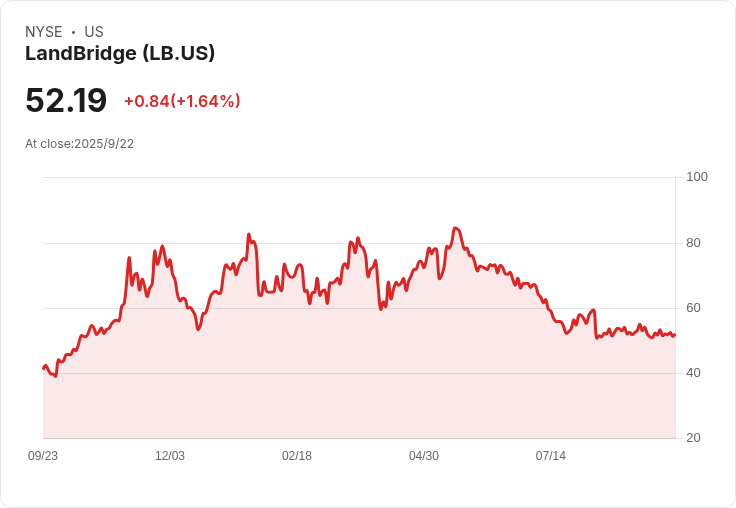Select the 12/03 date on x-axis
This screenshot has height=508, width=736.
click(170, 456)
